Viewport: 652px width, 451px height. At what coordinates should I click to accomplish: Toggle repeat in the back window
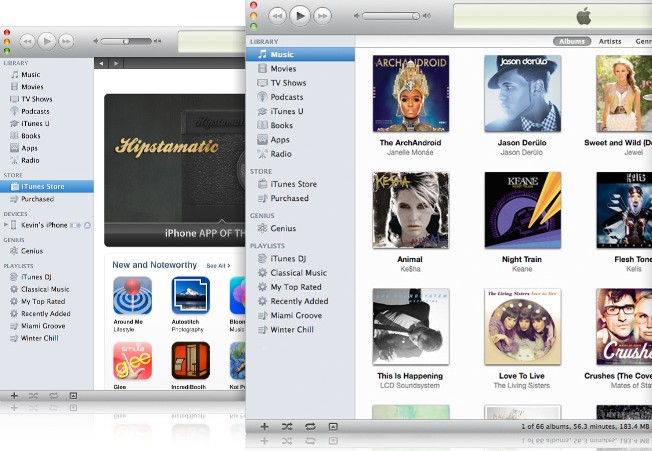53,396
